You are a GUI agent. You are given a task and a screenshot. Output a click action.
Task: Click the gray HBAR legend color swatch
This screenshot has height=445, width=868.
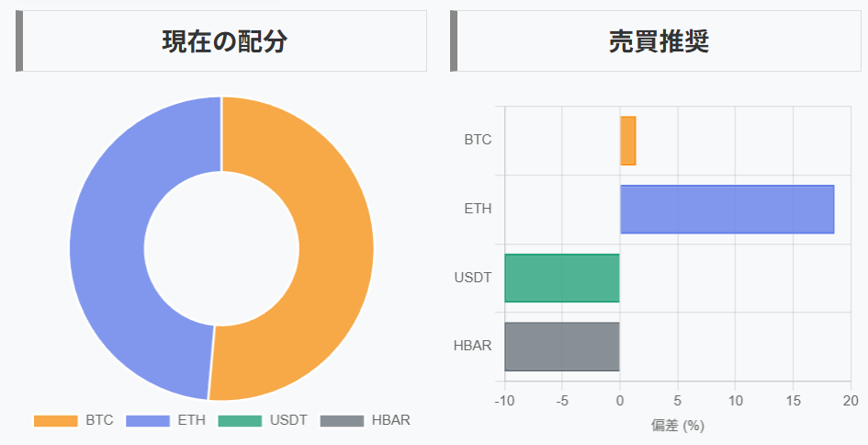(x=342, y=420)
